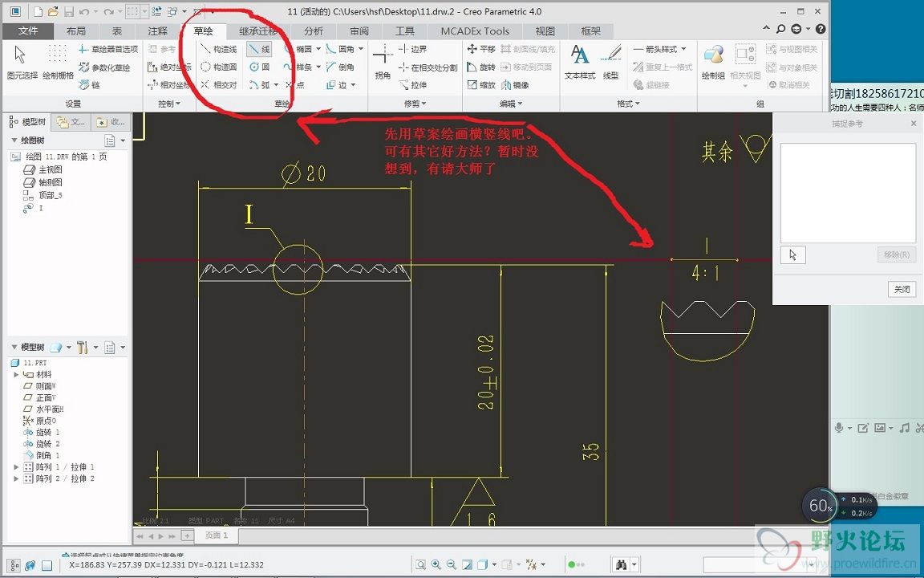This screenshot has height=578, width=924.
Task: Select the 构造圆 construction circle tool
Action: 219,67
